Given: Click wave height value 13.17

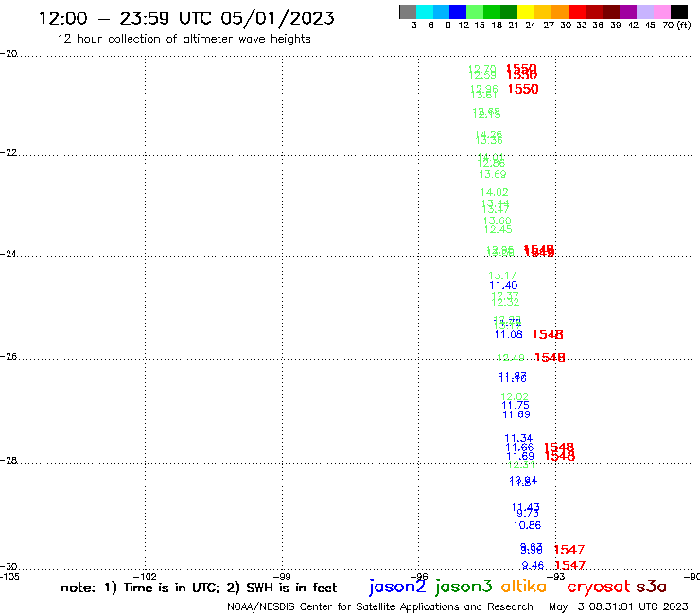Looking at the screenshot, I should point(502,275).
